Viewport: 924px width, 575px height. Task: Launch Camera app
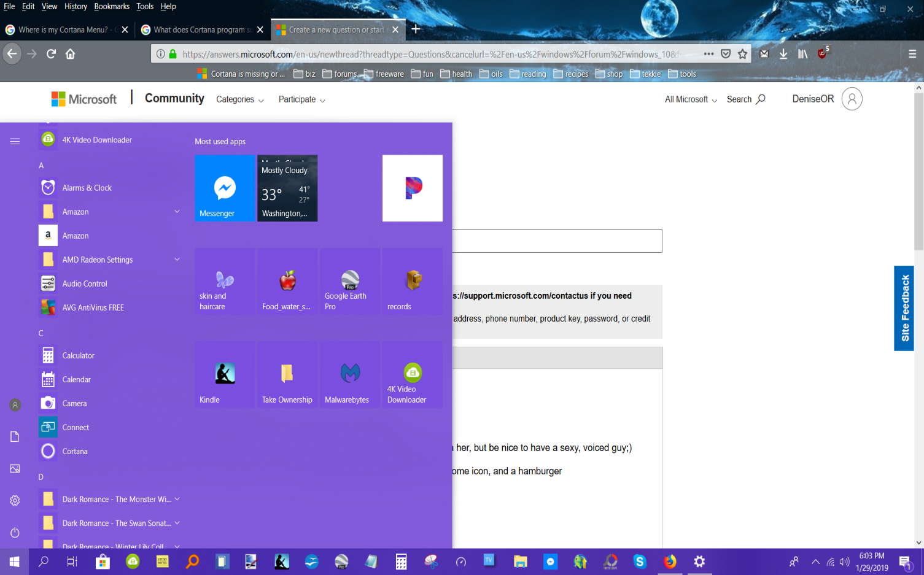(111, 403)
